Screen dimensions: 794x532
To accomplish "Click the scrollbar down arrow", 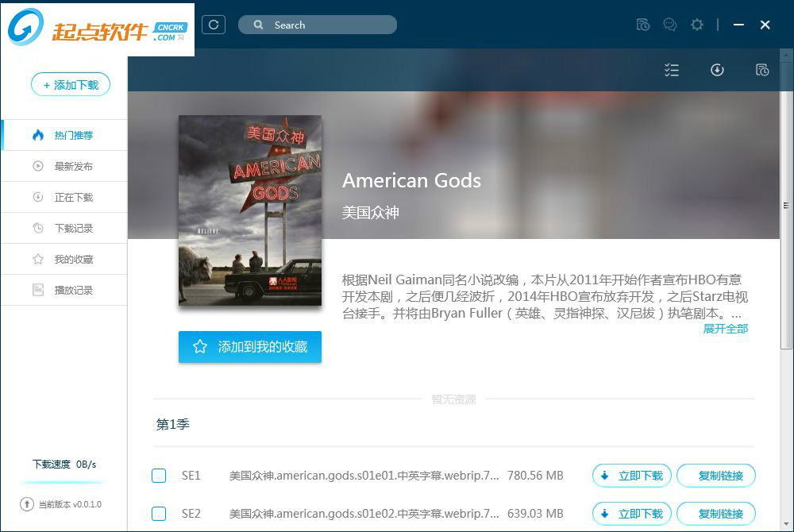I will (786, 524).
